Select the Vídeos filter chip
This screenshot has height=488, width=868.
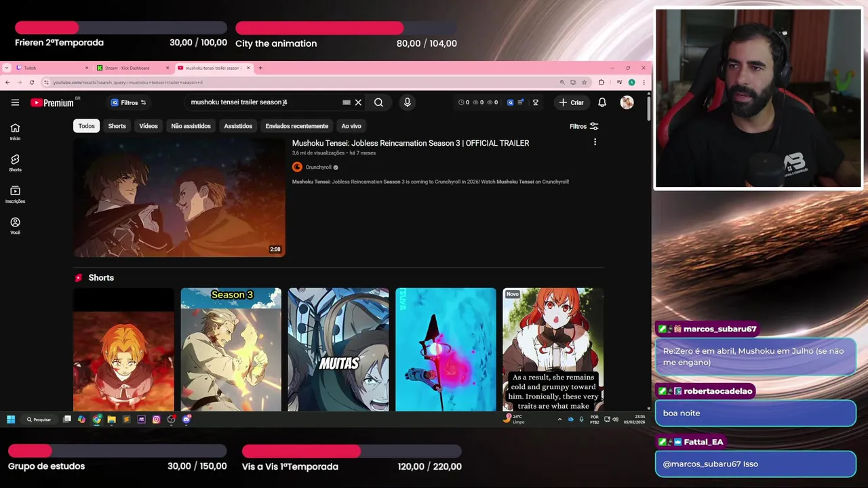coord(149,126)
